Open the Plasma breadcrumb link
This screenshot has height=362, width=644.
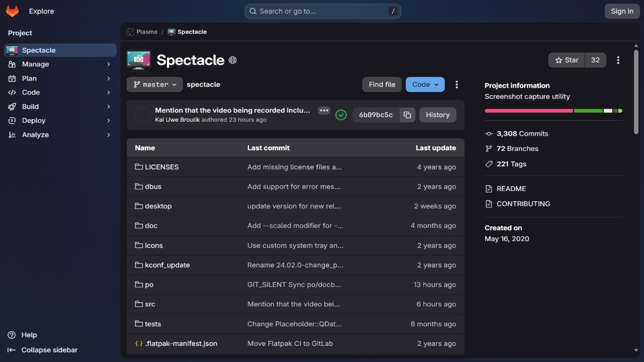[x=147, y=32]
